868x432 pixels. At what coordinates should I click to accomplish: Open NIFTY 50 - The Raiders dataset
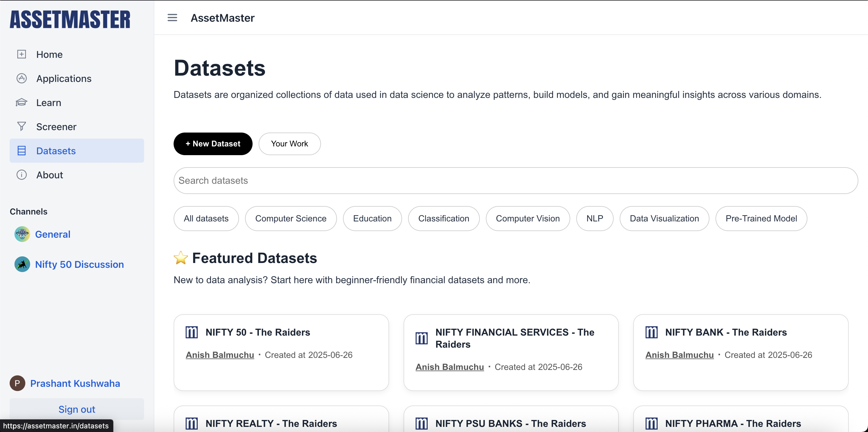click(258, 332)
